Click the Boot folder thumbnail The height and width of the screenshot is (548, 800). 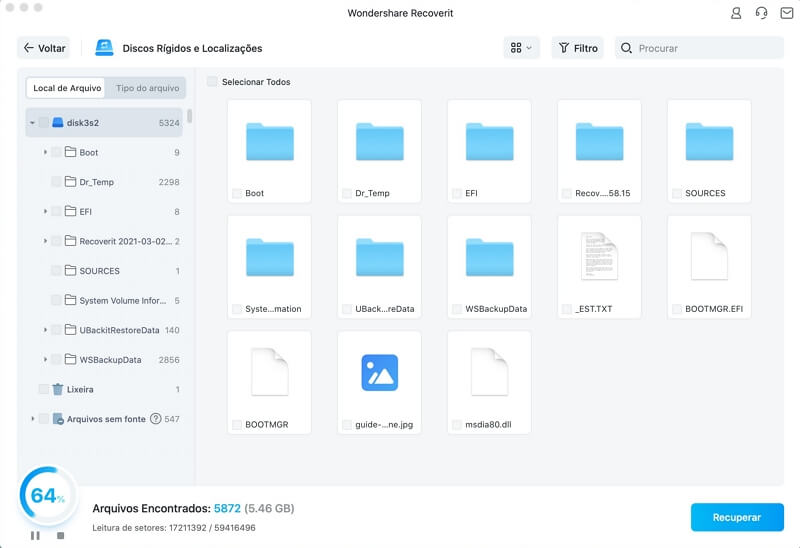[270, 142]
